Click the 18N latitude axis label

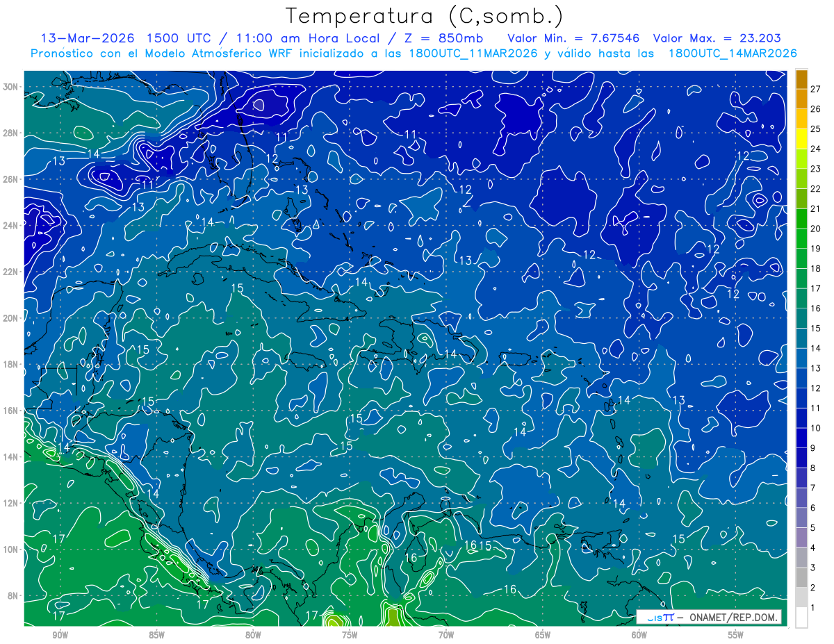click(x=10, y=364)
